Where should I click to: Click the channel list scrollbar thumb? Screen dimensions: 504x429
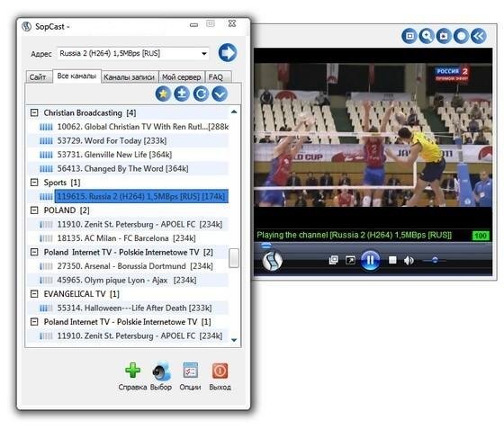tap(234, 258)
